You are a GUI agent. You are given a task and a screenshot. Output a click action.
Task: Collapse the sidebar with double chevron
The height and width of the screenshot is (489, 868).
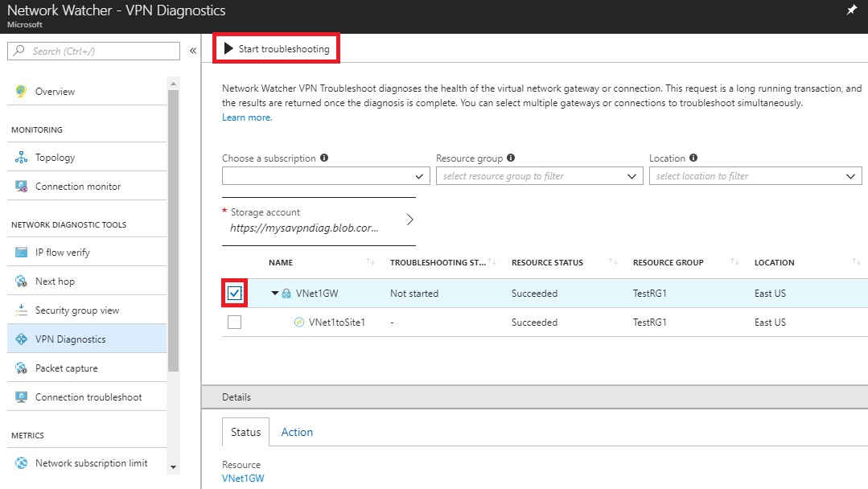point(193,51)
